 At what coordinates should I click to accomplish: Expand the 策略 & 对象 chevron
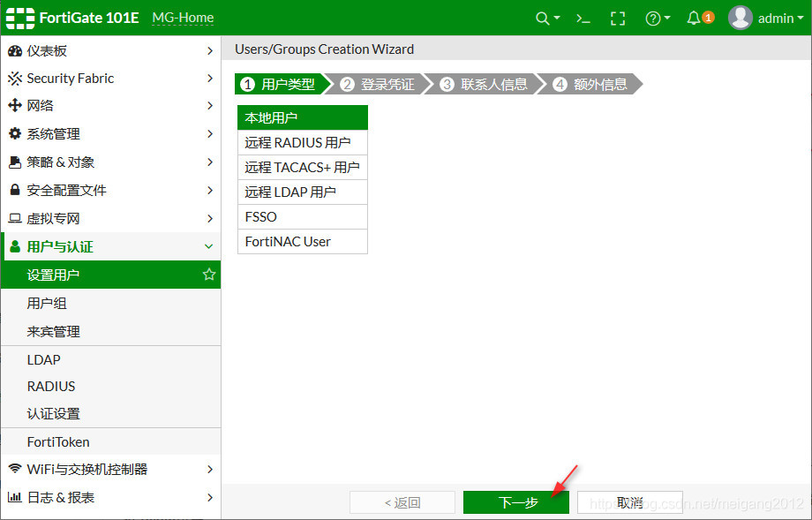coord(210,162)
